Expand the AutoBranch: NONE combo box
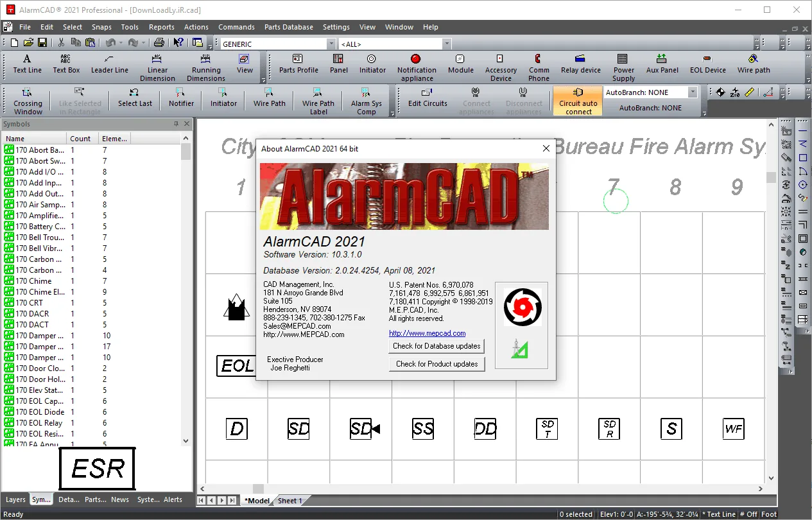812x520 pixels. click(x=693, y=92)
